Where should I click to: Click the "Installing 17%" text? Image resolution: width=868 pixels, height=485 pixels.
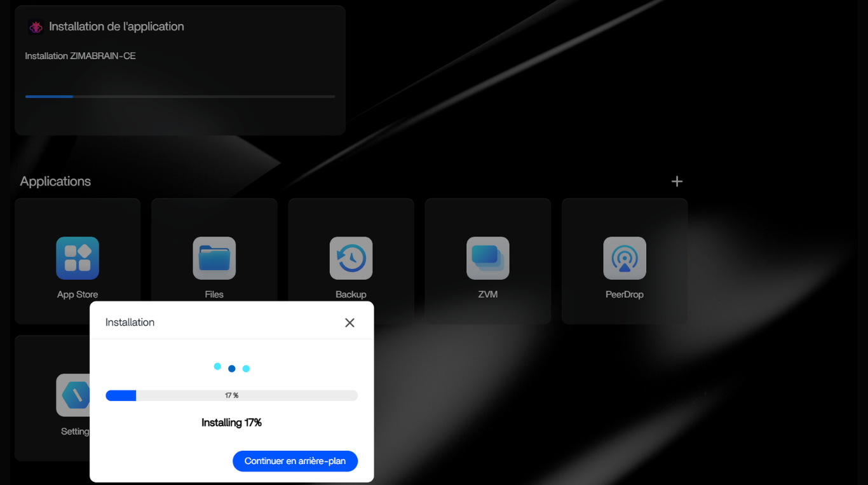tap(231, 423)
